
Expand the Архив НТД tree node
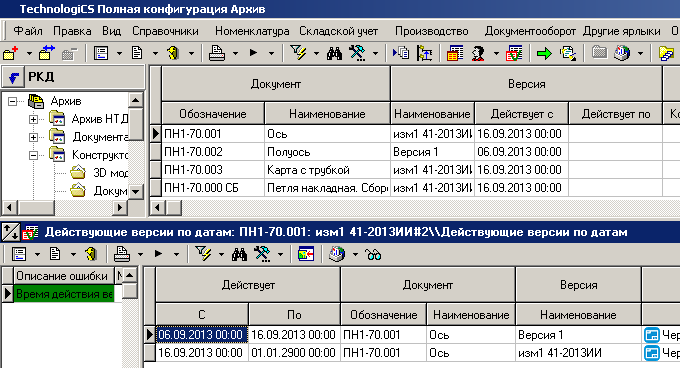[x=33, y=119]
